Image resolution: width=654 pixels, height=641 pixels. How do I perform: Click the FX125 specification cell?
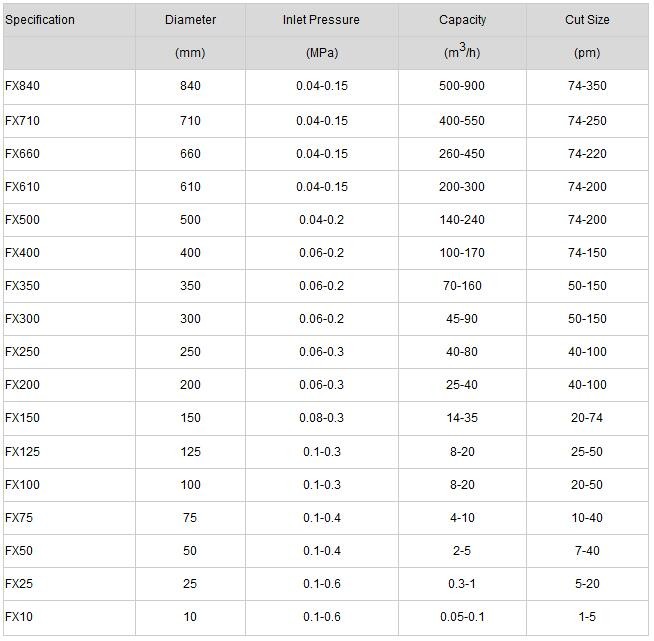click(22, 452)
